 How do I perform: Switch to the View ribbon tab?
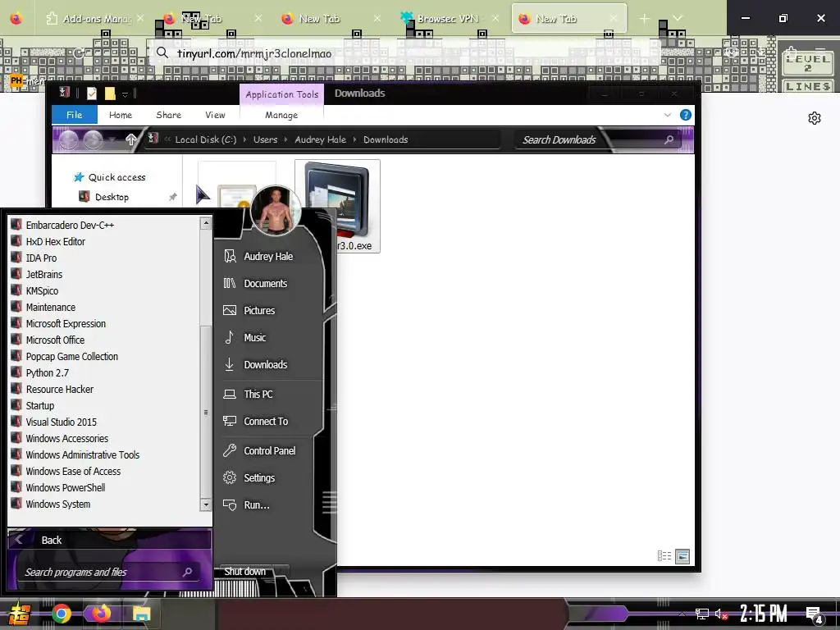click(x=215, y=115)
